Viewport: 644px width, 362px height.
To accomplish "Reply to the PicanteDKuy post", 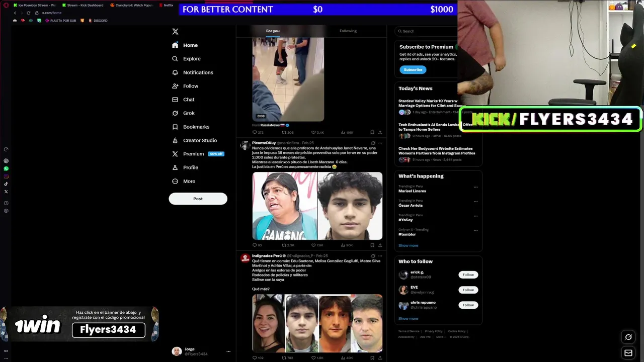I will [x=257, y=245].
